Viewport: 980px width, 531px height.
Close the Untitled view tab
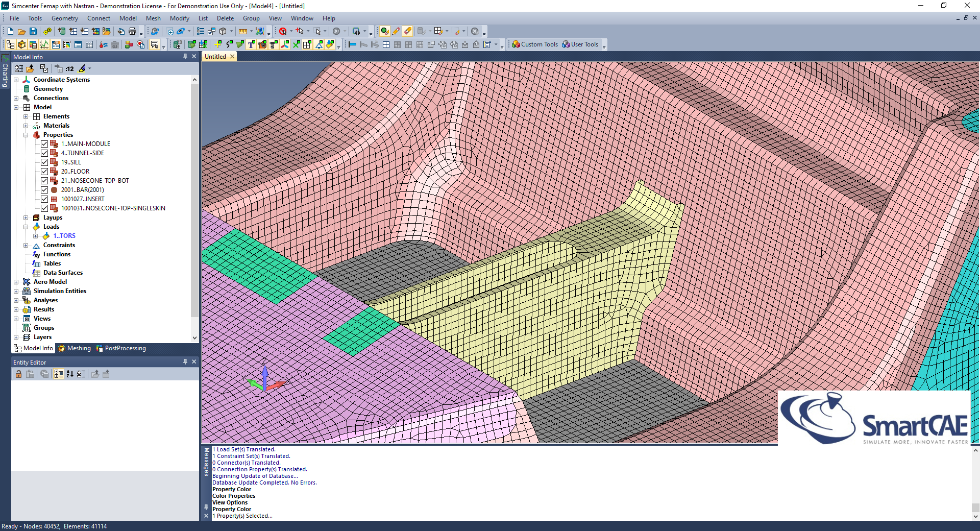click(232, 57)
